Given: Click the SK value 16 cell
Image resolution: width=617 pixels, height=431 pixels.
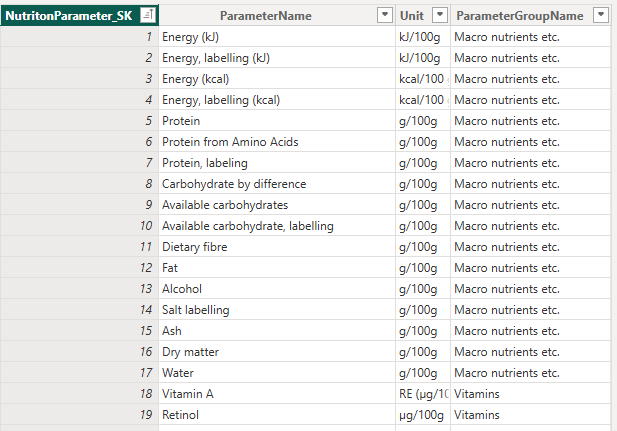Looking at the screenshot, I should coord(79,351).
